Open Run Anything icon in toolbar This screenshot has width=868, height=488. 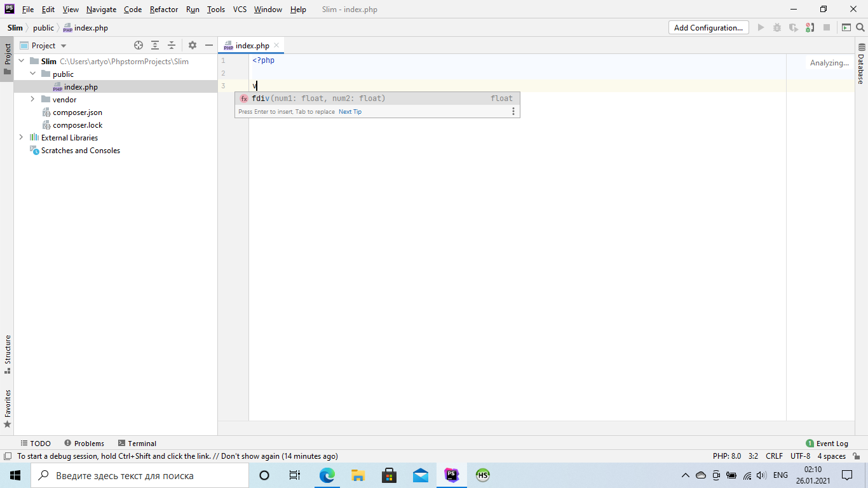point(846,27)
